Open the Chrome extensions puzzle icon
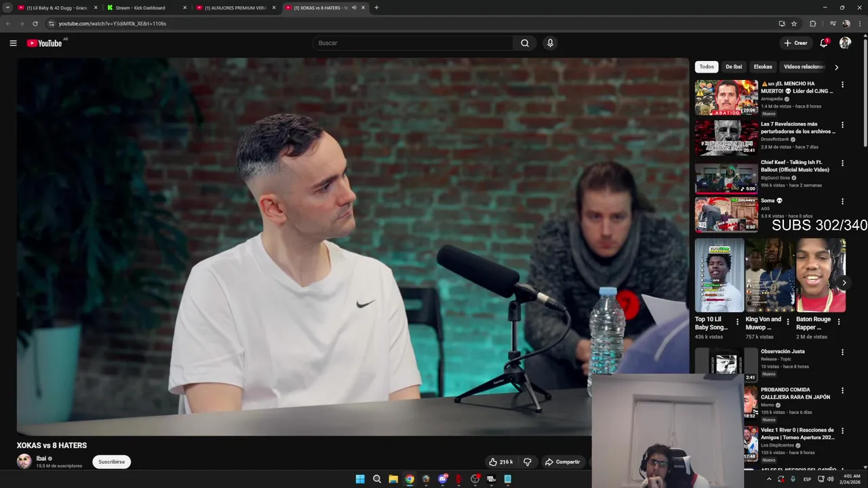The width and height of the screenshot is (868, 488). pyautogui.click(x=813, y=24)
